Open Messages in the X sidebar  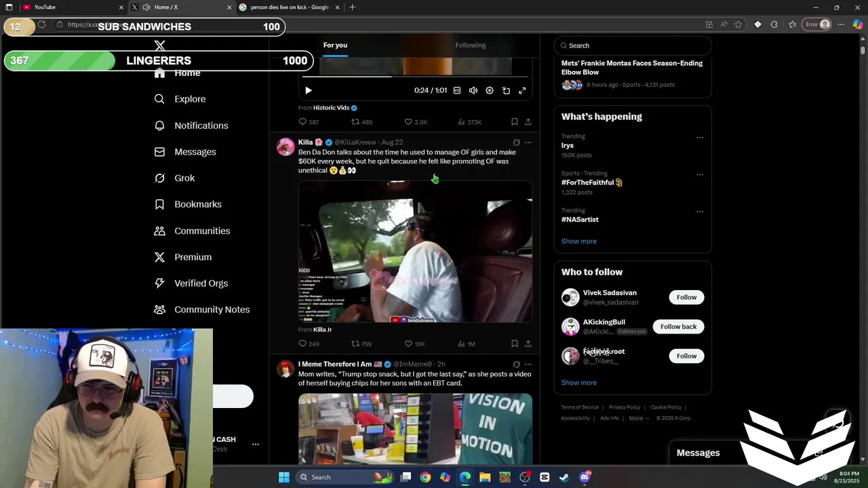tap(185, 152)
